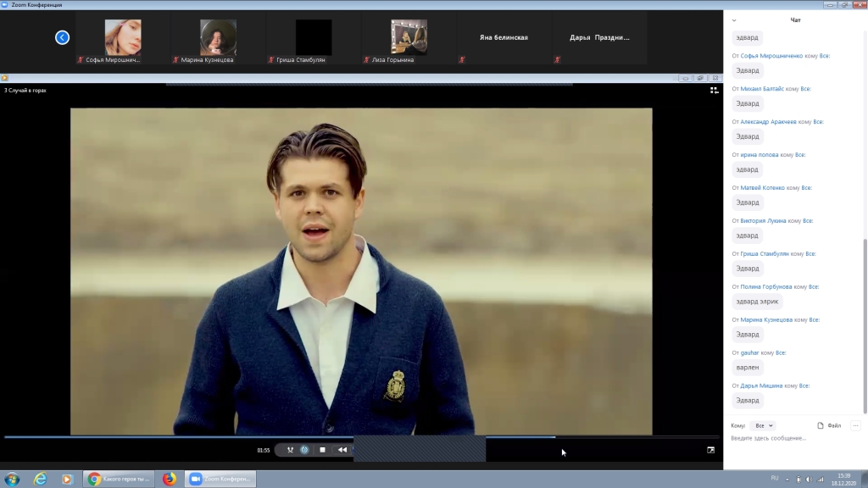The image size is (868, 488).
Task: Select Яна белинская participant tile
Action: [x=504, y=37]
